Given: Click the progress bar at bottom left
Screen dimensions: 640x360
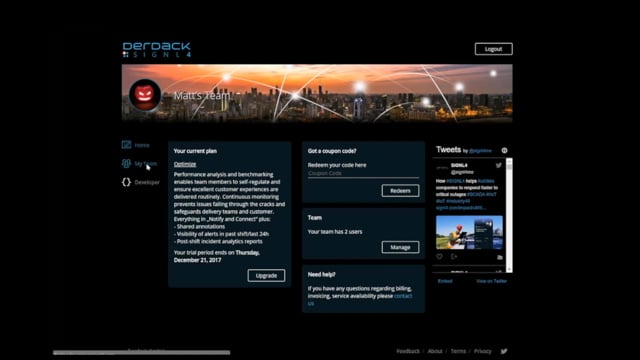Looking at the screenshot, I should point(142,352).
